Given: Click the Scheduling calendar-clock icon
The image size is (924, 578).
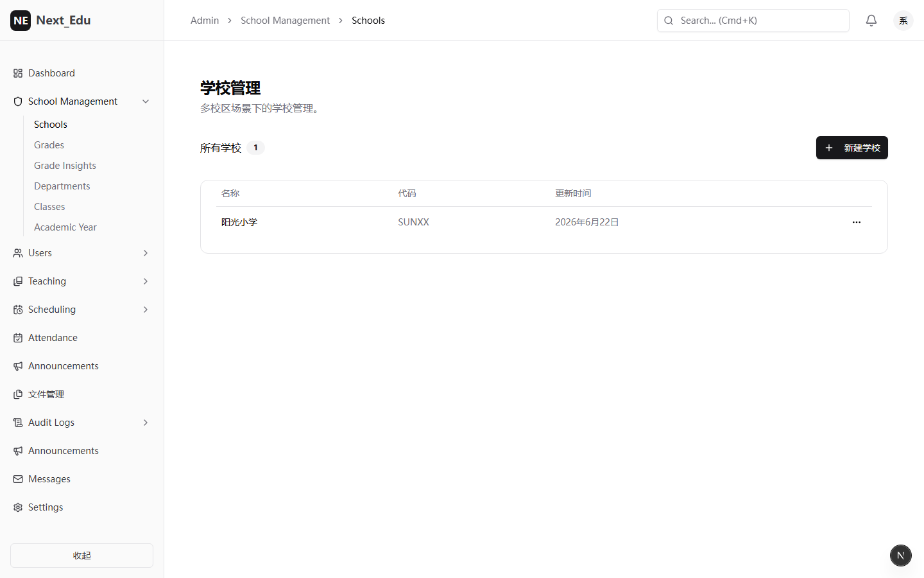Looking at the screenshot, I should click(x=18, y=310).
